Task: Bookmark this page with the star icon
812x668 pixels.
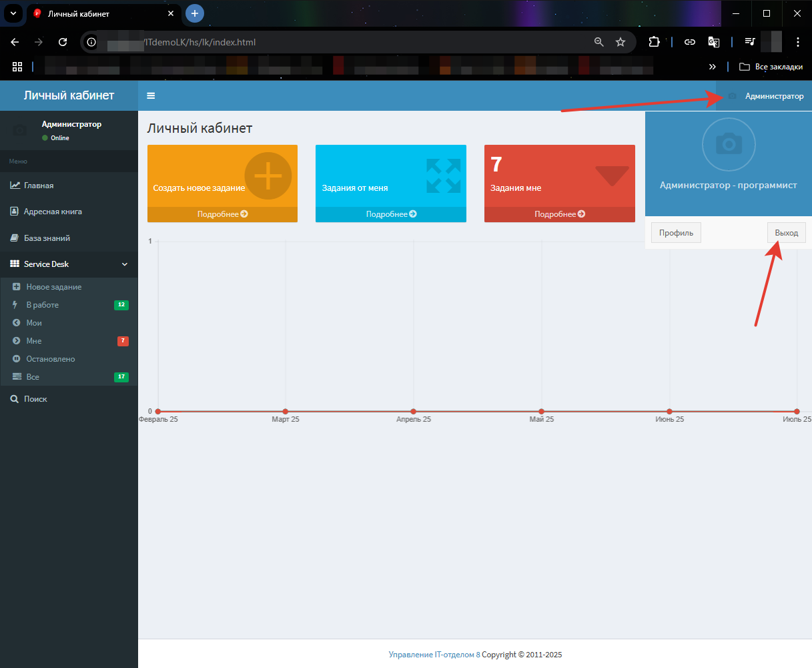Action: pos(621,42)
